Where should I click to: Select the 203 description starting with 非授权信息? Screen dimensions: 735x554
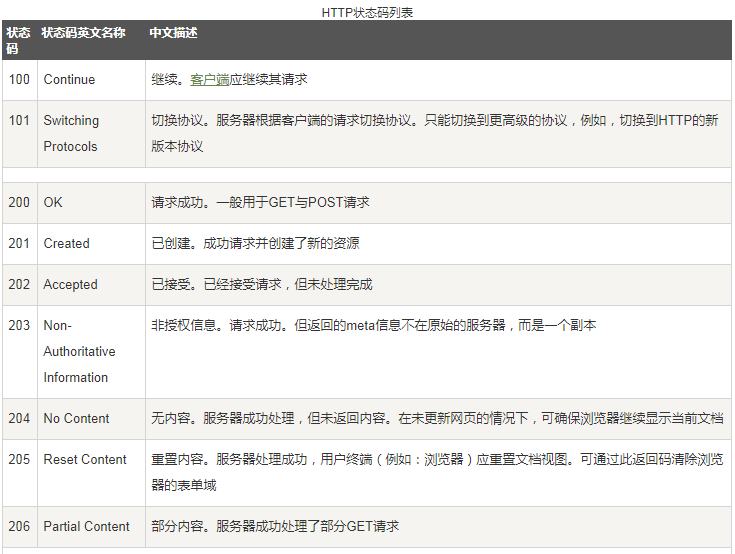pyautogui.click(x=438, y=352)
